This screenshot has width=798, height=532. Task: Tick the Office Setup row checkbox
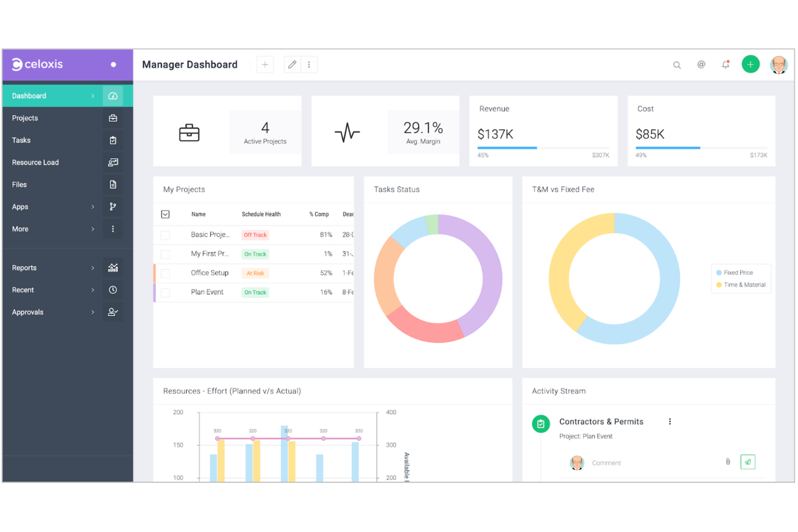tap(166, 273)
